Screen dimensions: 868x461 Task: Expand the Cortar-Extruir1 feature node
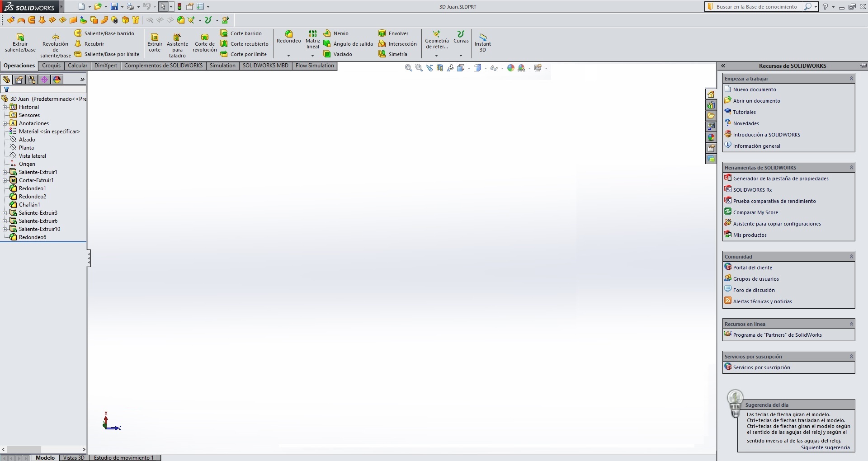click(5, 180)
